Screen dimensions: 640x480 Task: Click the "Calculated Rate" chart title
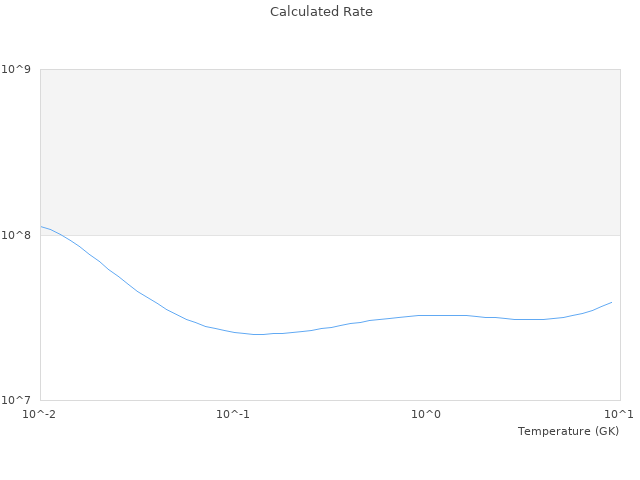(x=320, y=12)
